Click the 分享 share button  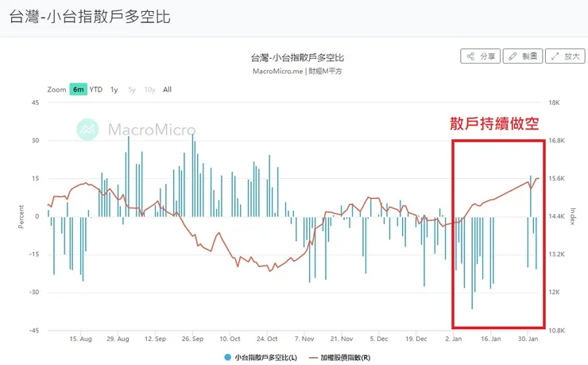[x=481, y=56]
